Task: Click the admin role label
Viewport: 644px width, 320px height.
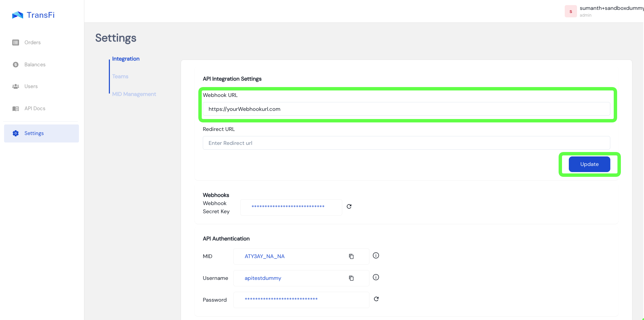Action: coord(585,15)
